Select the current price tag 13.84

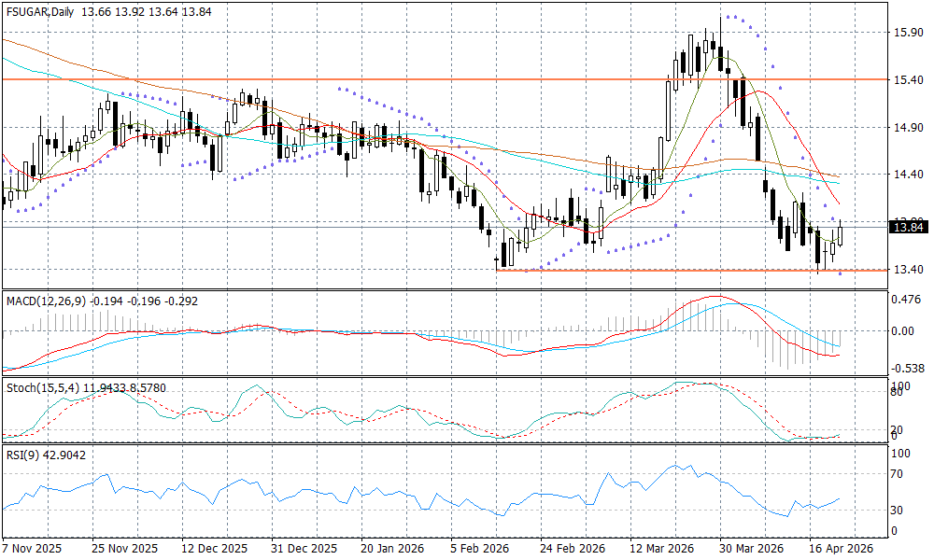point(908,227)
